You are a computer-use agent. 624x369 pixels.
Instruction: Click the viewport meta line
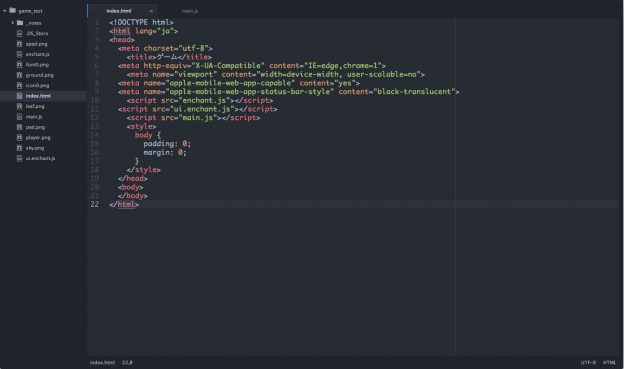click(x=276, y=74)
